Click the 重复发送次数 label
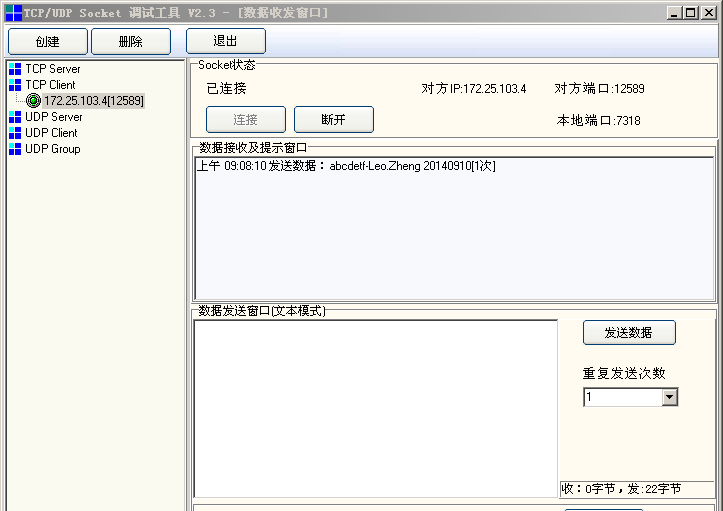The image size is (723, 511). (x=624, y=373)
